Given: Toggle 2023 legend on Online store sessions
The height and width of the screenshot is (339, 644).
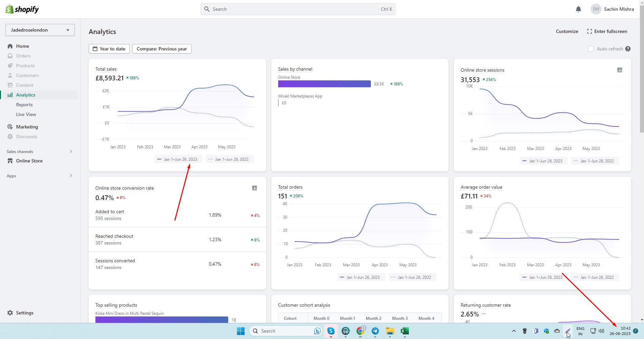Looking at the screenshot, I should click(544, 161).
